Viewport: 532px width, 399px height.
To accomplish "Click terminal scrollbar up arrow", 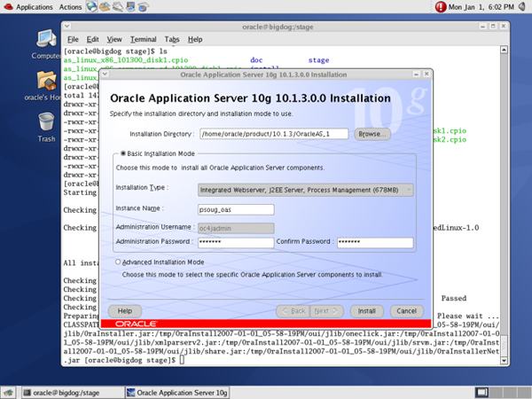I will 504,50.
